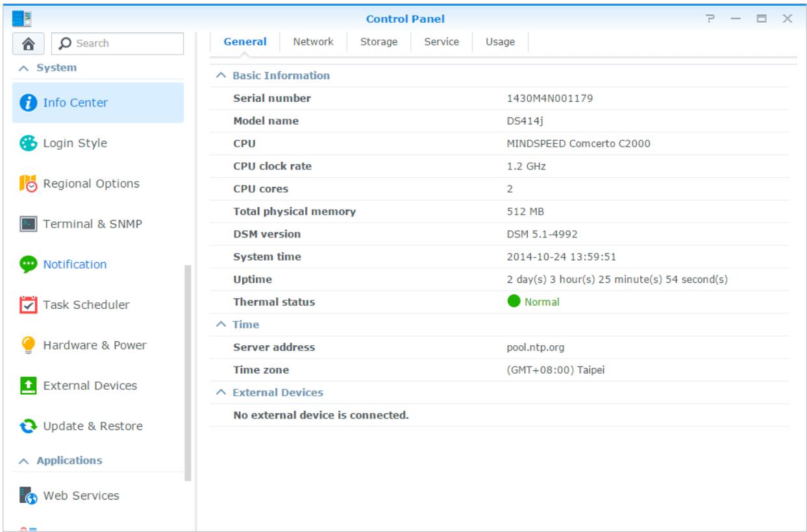Select the Total physical memory label
This screenshot has width=807, height=532.
pos(294,212)
